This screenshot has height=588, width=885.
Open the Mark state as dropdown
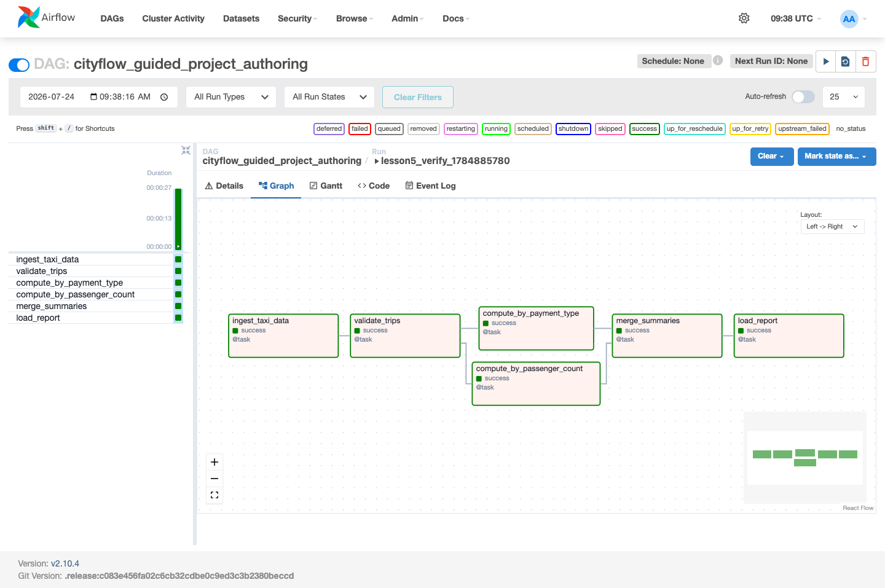coord(836,156)
